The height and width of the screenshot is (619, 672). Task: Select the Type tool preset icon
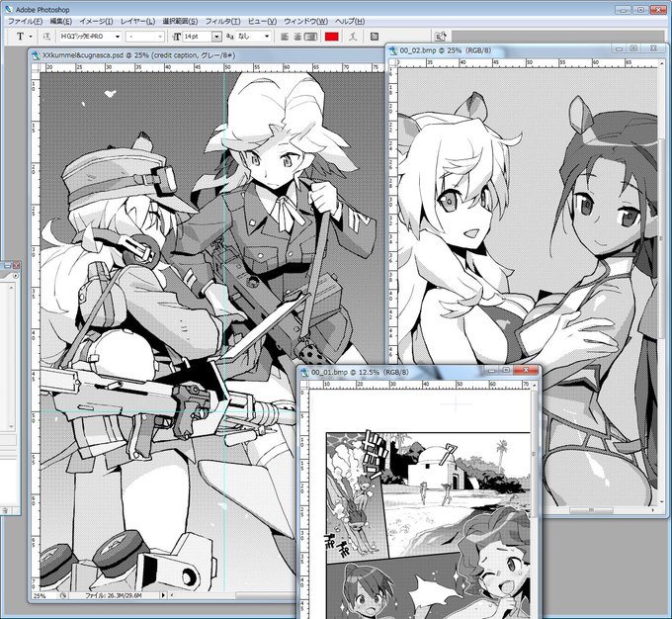20,37
